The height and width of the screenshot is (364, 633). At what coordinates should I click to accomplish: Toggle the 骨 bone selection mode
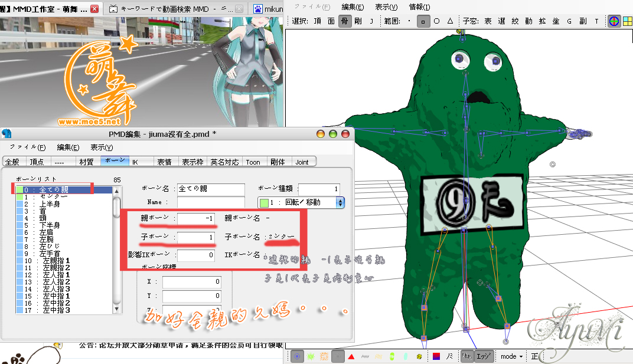tap(344, 21)
